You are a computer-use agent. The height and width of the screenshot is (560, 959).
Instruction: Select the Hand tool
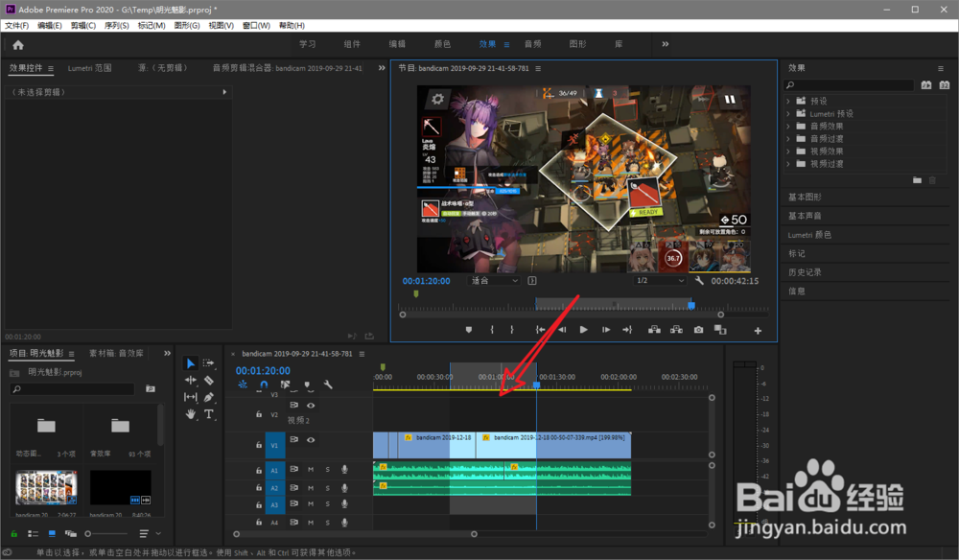click(x=190, y=414)
